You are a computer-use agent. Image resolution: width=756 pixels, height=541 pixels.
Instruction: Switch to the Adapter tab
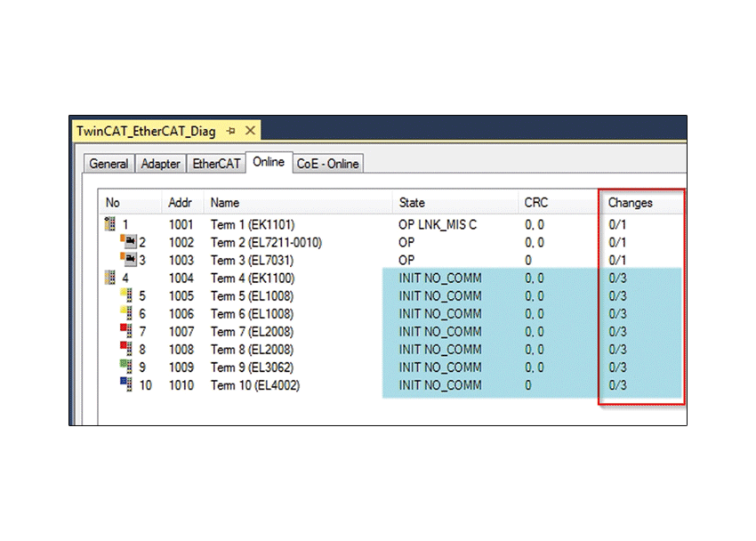(x=161, y=164)
